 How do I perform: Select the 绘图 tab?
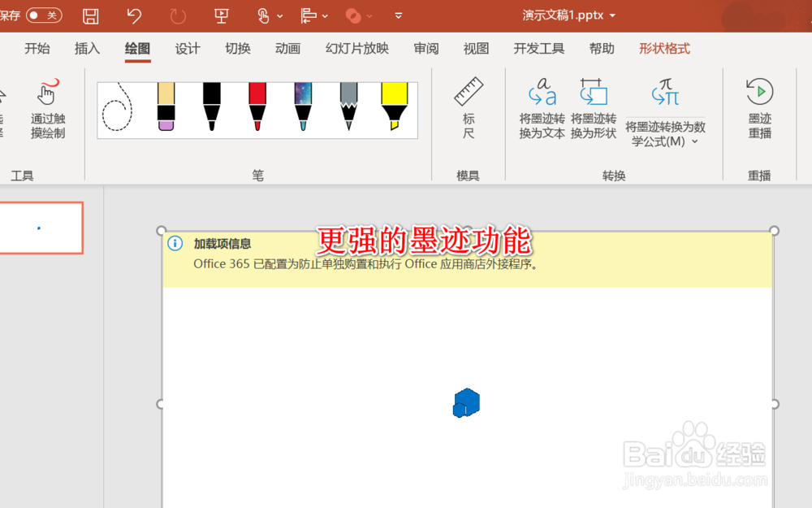point(137,49)
